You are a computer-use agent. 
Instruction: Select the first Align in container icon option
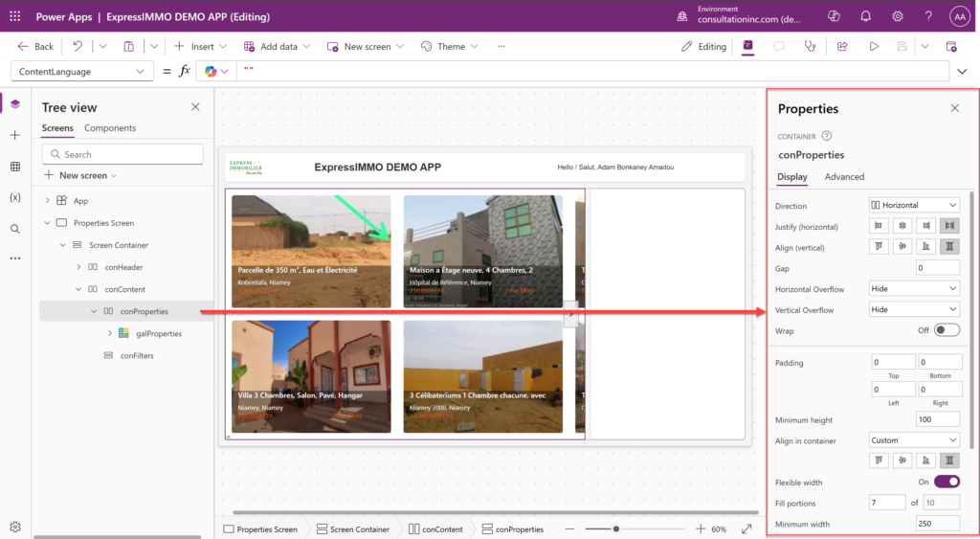pyautogui.click(x=879, y=460)
